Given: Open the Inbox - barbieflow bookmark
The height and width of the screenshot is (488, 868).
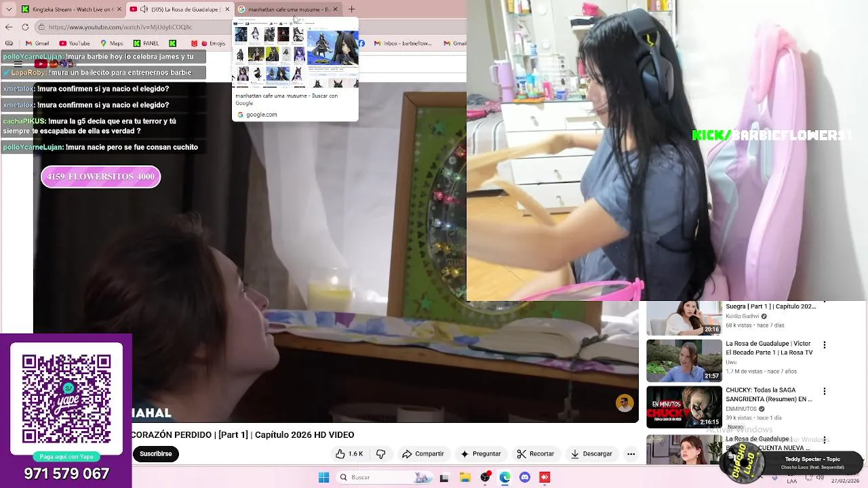Looking at the screenshot, I should coord(402,43).
